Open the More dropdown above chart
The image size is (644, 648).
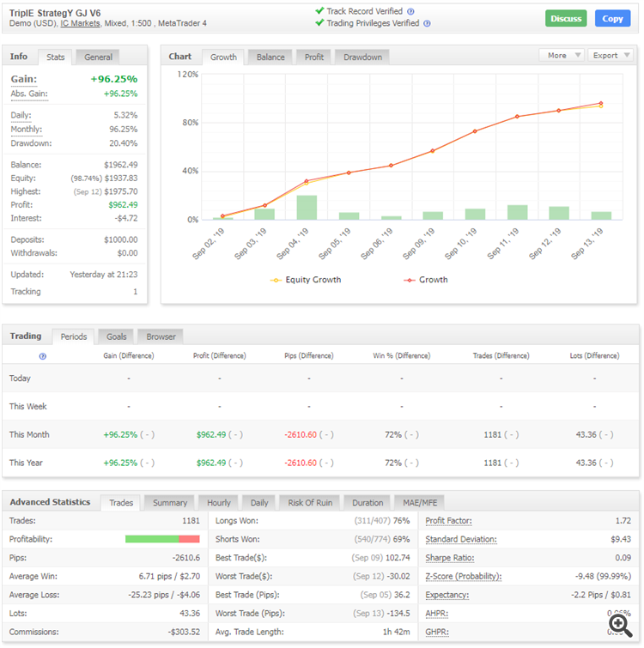[x=562, y=56]
